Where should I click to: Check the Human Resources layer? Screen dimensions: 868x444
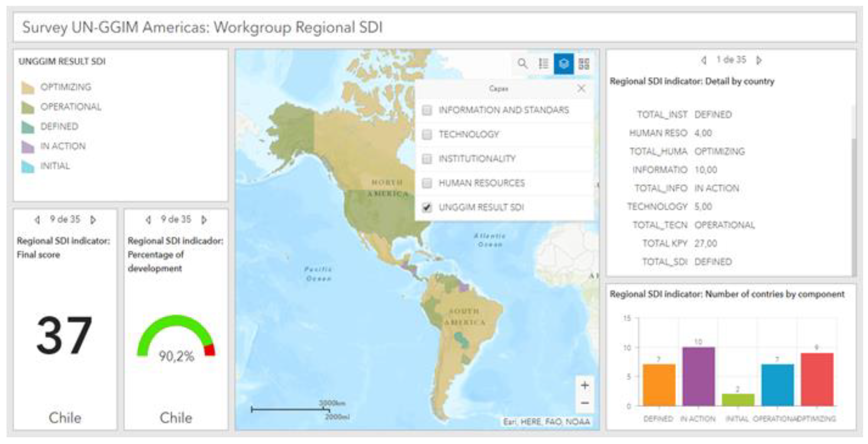pos(427,183)
